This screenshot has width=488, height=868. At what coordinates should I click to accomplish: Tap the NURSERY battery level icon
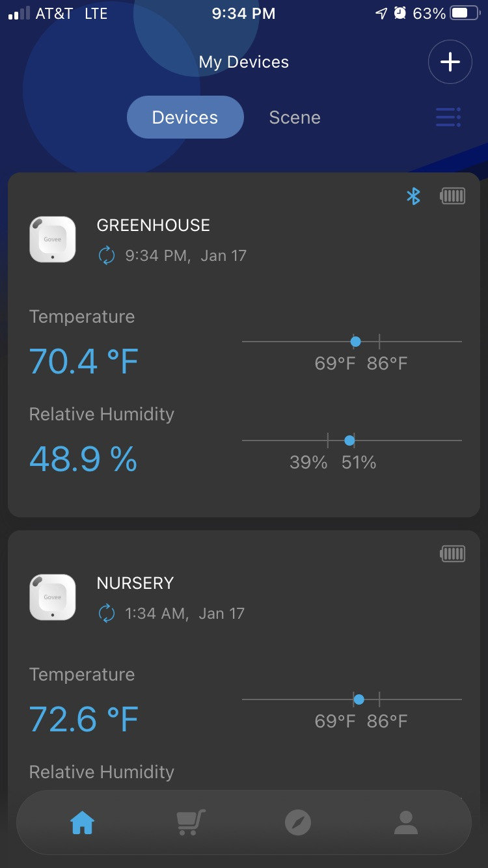pyautogui.click(x=453, y=554)
